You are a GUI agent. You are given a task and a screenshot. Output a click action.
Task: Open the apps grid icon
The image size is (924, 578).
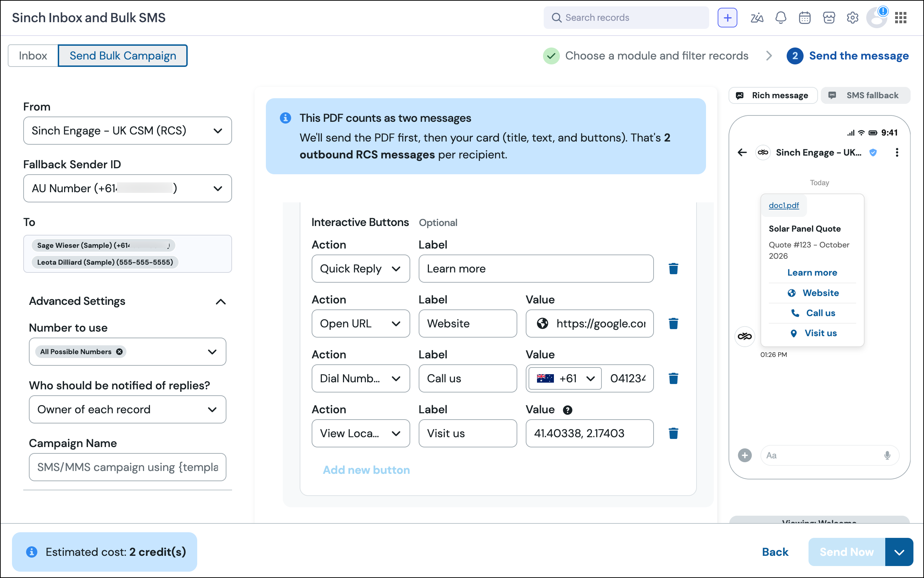[x=901, y=18]
